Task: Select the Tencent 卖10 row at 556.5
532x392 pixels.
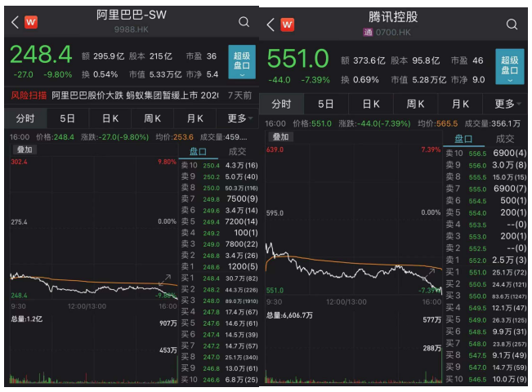Action: pos(486,154)
